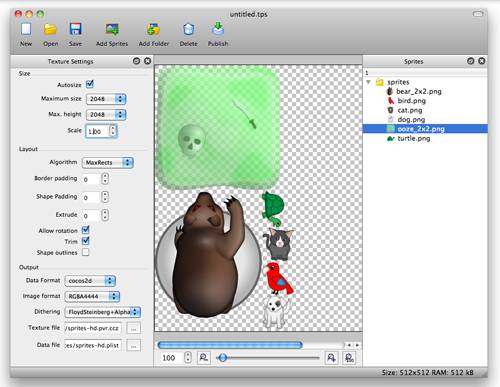Toggle the Trim checkbox

point(86,241)
